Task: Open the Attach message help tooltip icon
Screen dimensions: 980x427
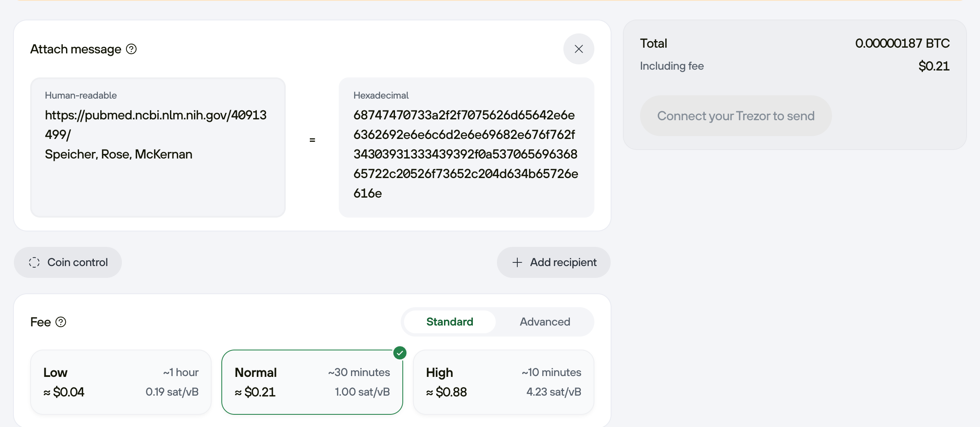Action: 131,49
